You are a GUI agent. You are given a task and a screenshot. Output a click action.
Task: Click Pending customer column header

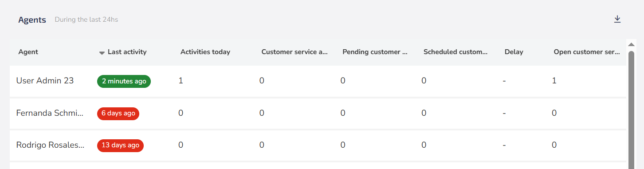[x=375, y=52]
